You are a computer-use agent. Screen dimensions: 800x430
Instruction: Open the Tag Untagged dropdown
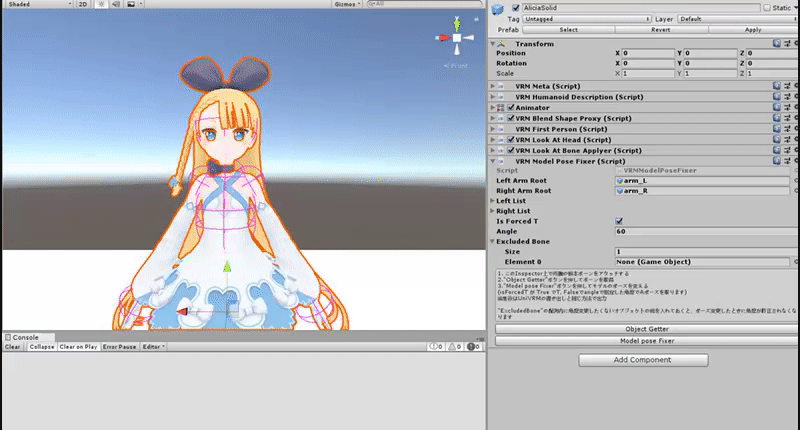[x=587, y=19]
